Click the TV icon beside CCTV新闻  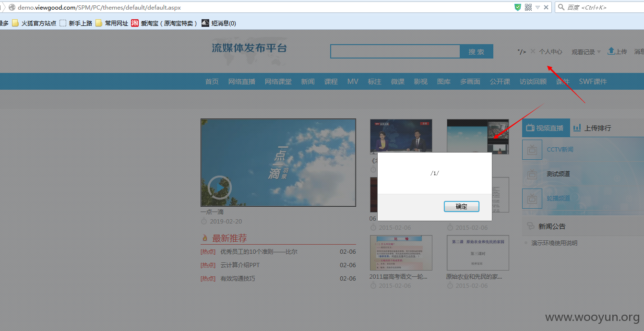pyautogui.click(x=532, y=150)
